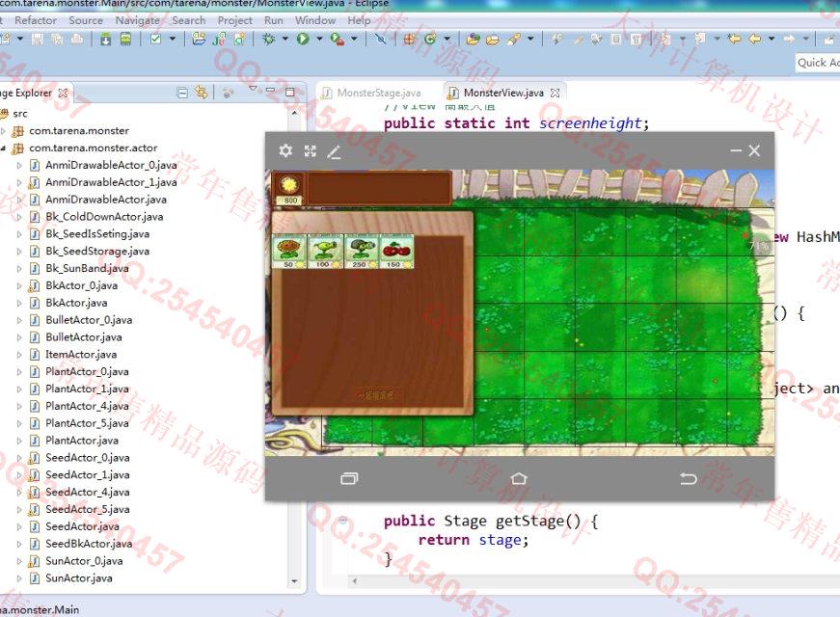Click Collapse All in Package Explorer
This screenshot has height=617, width=840.
pos(182,93)
